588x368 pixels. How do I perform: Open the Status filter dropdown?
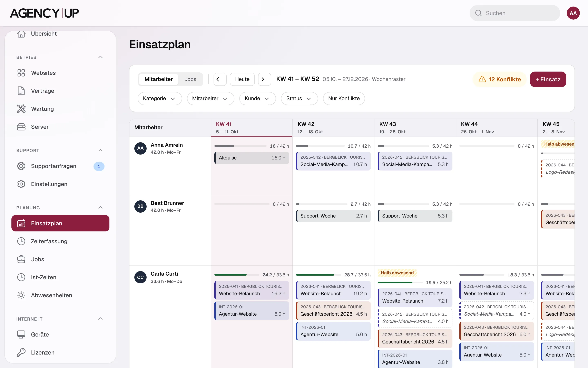[x=299, y=98]
